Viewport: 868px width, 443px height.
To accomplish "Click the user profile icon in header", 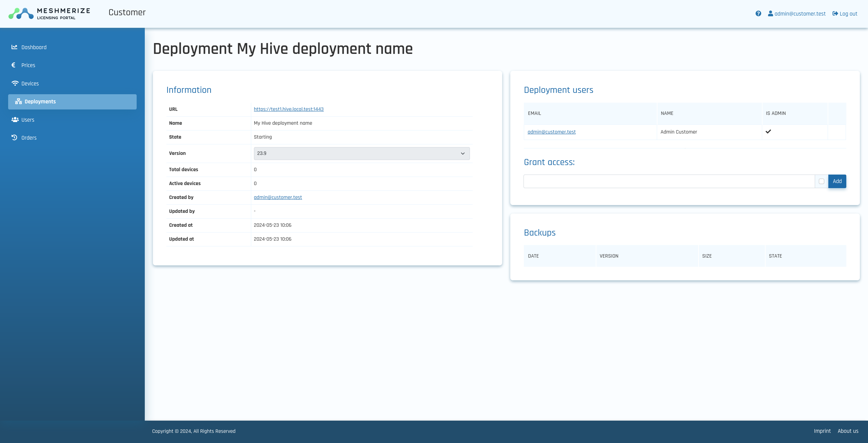I will 770,14.
